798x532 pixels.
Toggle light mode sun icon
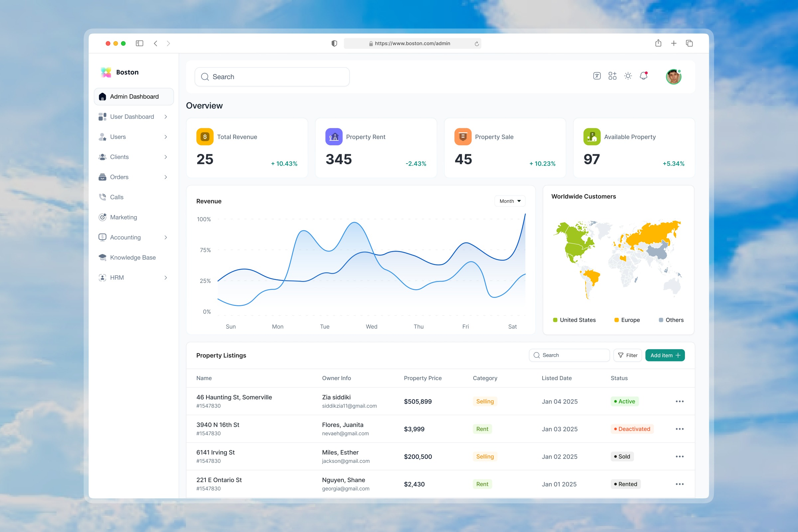coord(628,76)
